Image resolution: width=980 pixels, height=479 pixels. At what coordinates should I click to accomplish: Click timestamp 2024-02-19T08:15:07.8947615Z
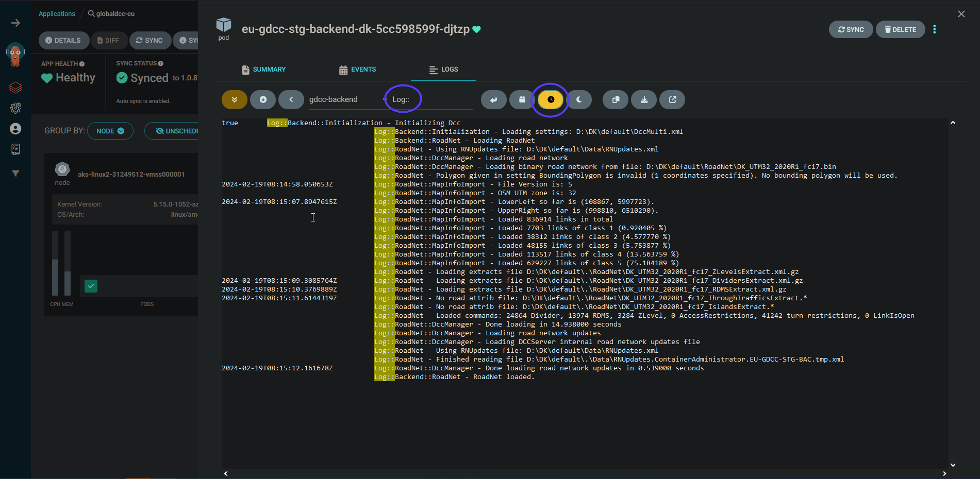point(279,202)
